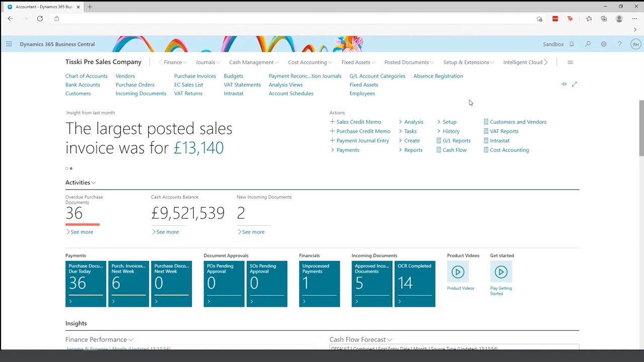Click the help question mark icon
644x362 pixels.
pyautogui.click(x=619, y=44)
